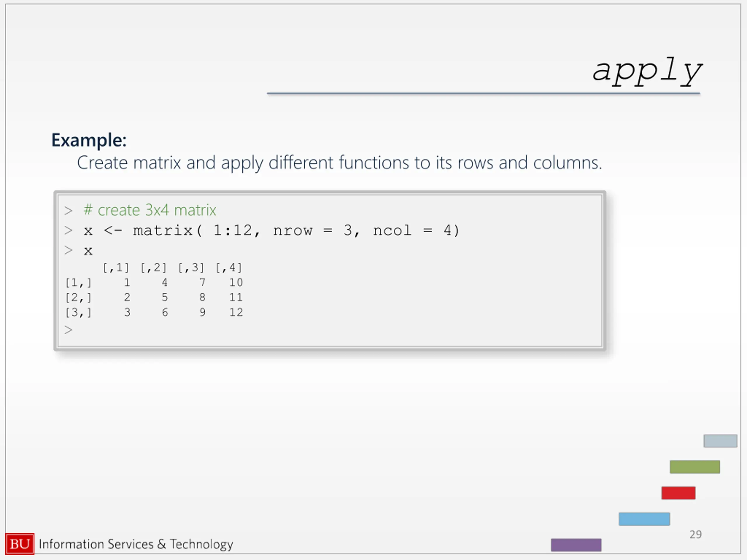Click the value 5 in the matrix
This screenshot has height=560, width=747.
click(x=165, y=297)
